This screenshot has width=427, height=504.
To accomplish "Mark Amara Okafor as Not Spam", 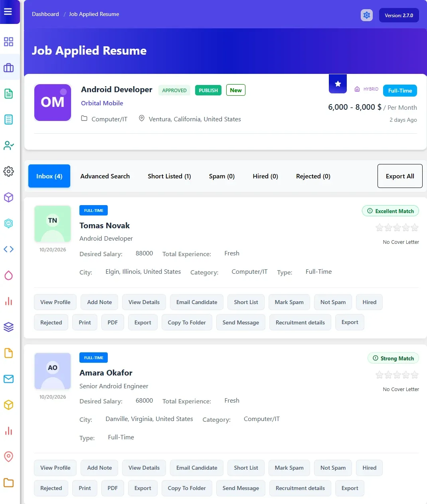I will click(333, 468).
